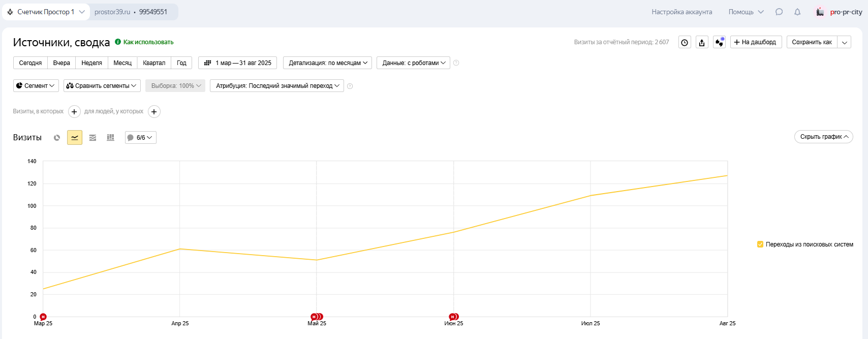Screen dimensions: 868x339
Task: Add a visit condition with plus button
Action: tap(74, 112)
